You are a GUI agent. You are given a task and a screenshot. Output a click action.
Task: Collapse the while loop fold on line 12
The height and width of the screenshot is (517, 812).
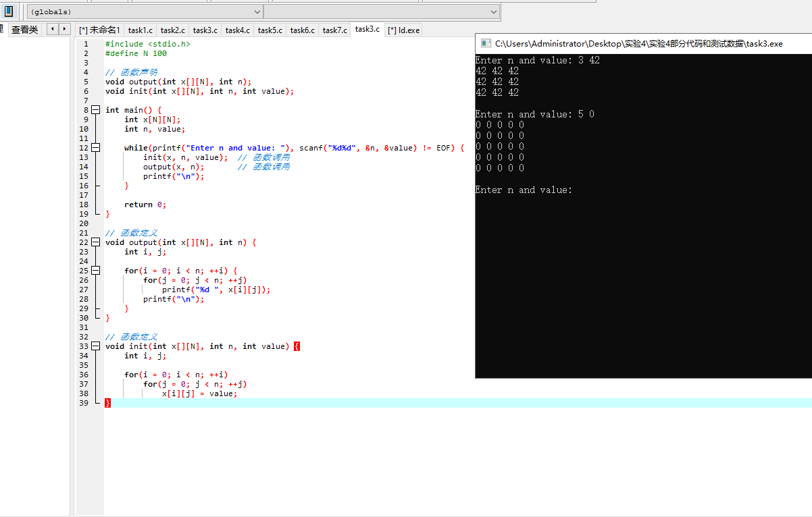95,148
